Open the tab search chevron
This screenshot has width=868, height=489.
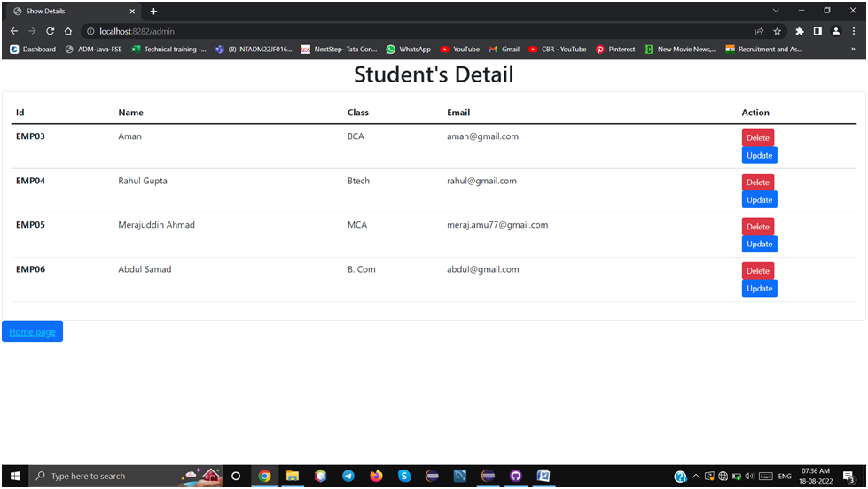click(776, 11)
